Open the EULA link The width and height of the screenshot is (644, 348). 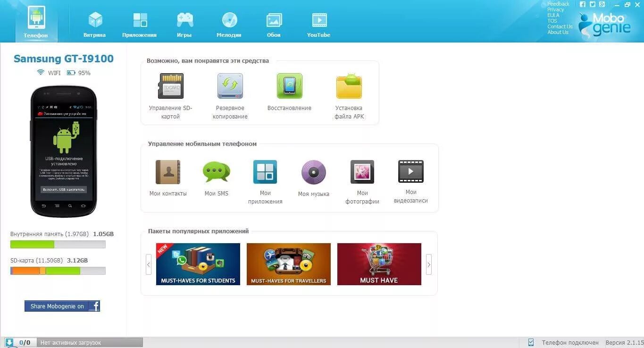click(x=553, y=15)
